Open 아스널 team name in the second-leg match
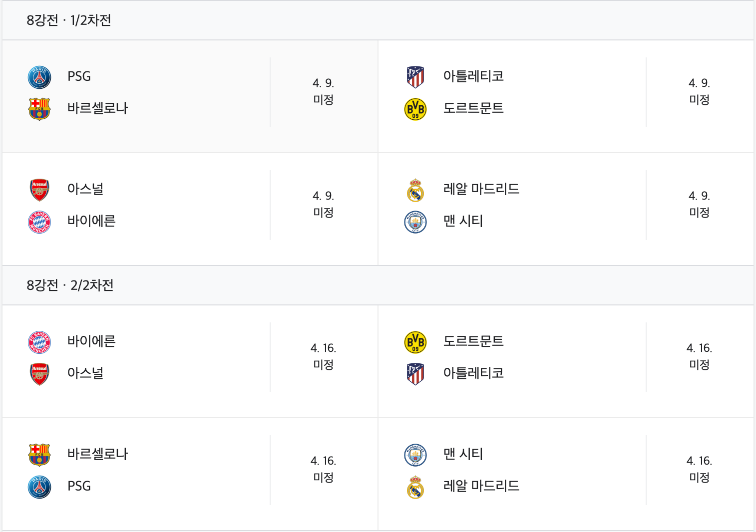756x532 pixels. 85,373
